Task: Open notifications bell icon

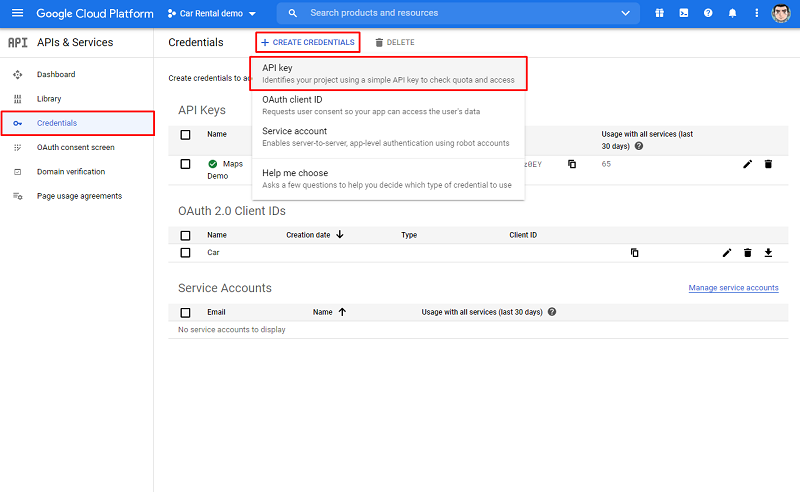Action: [x=732, y=13]
